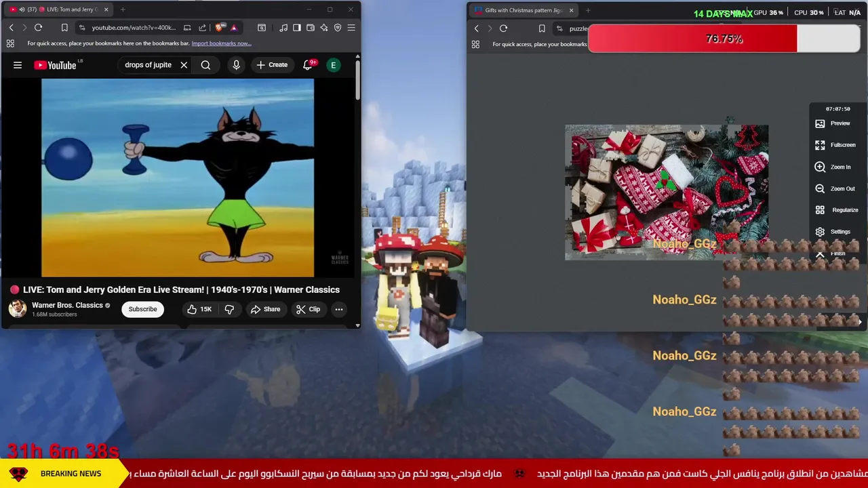
Task: Run YouTube search with magnifier button
Action: point(205,65)
